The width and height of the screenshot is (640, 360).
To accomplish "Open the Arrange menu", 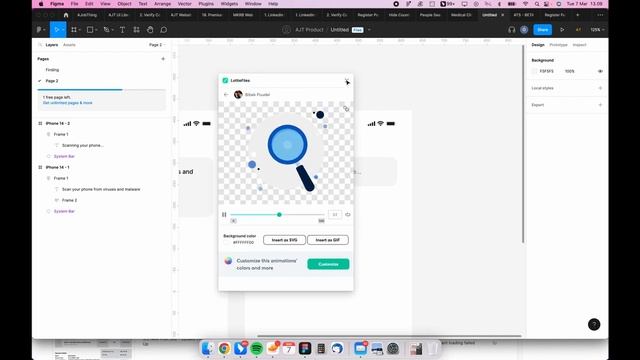I will coord(162,4).
